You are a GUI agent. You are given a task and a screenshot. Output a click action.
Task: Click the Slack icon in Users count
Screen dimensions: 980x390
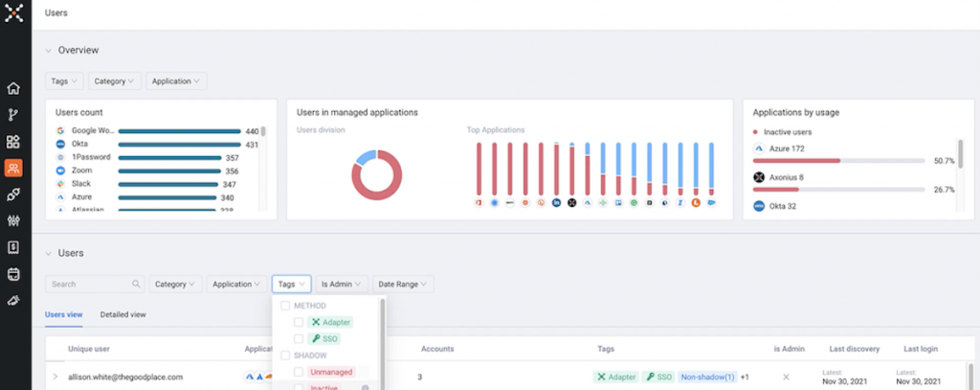[60, 184]
